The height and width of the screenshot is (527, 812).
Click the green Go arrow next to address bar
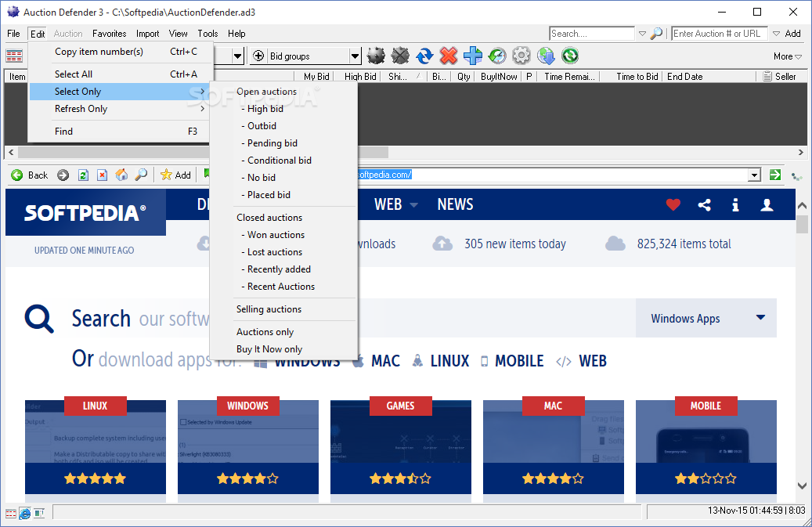pyautogui.click(x=775, y=175)
